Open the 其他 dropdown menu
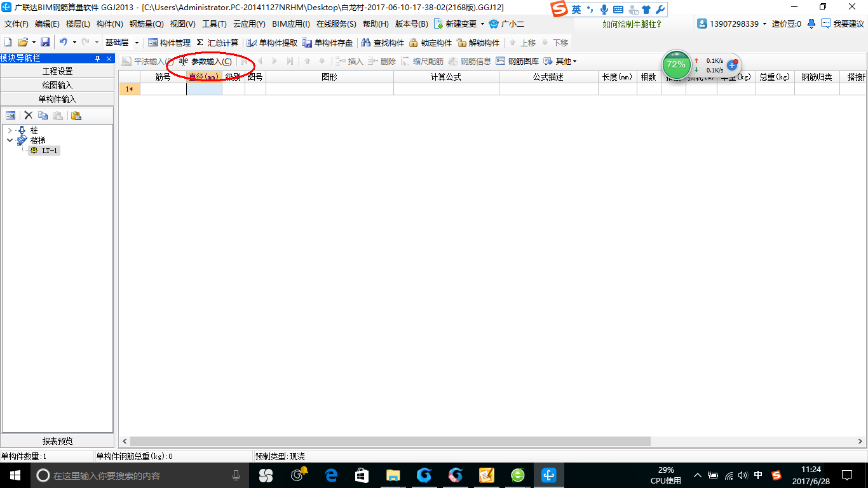 pos(560,62)
